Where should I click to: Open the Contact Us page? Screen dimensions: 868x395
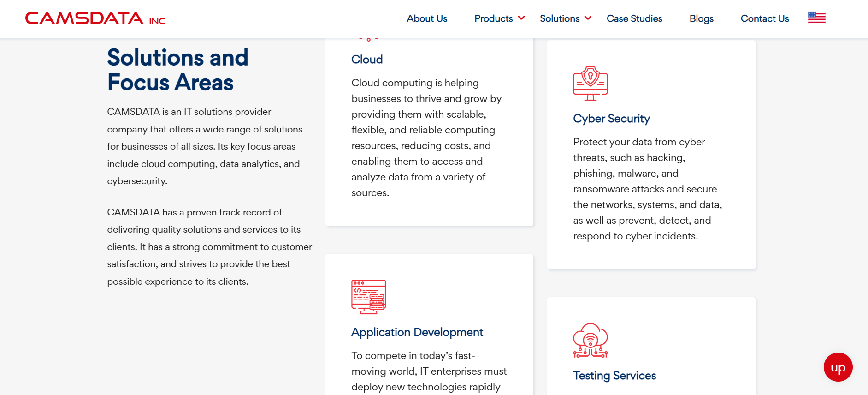[x=764, y=18]
